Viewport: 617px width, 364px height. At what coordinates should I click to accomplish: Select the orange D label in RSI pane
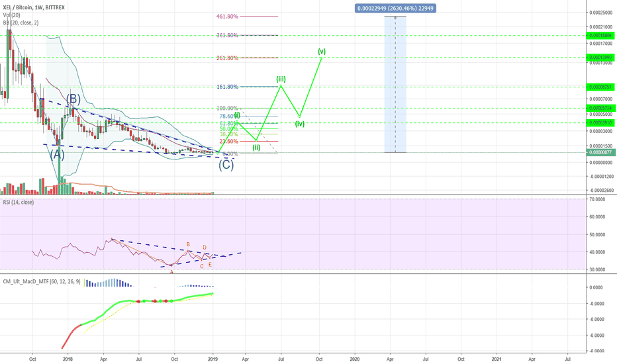pos(205,248)
